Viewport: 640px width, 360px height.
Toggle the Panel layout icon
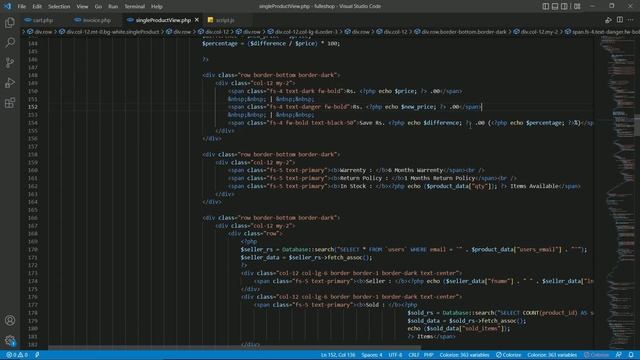coord(555,6)
